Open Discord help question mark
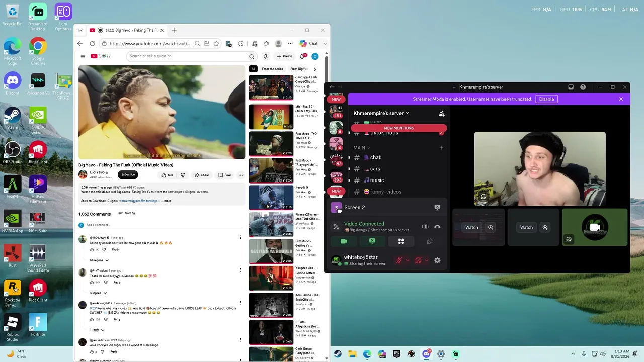The width and height of the screenshot is (644, 362). click(x=583, y=87)
